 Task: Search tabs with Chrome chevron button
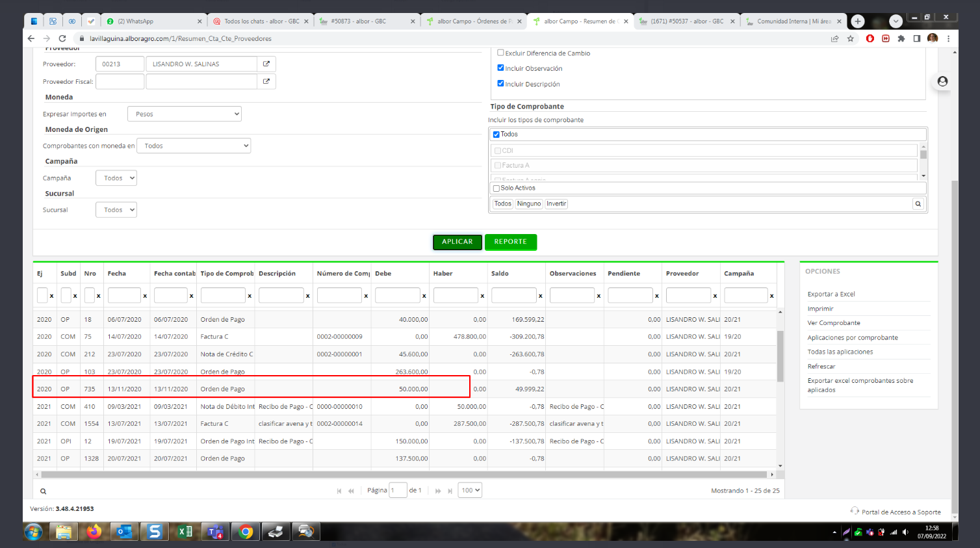pos(896,21)
